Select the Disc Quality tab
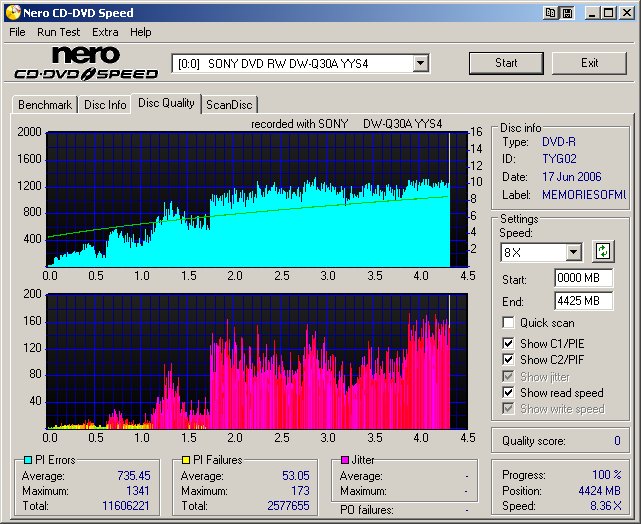 point(166,103)
